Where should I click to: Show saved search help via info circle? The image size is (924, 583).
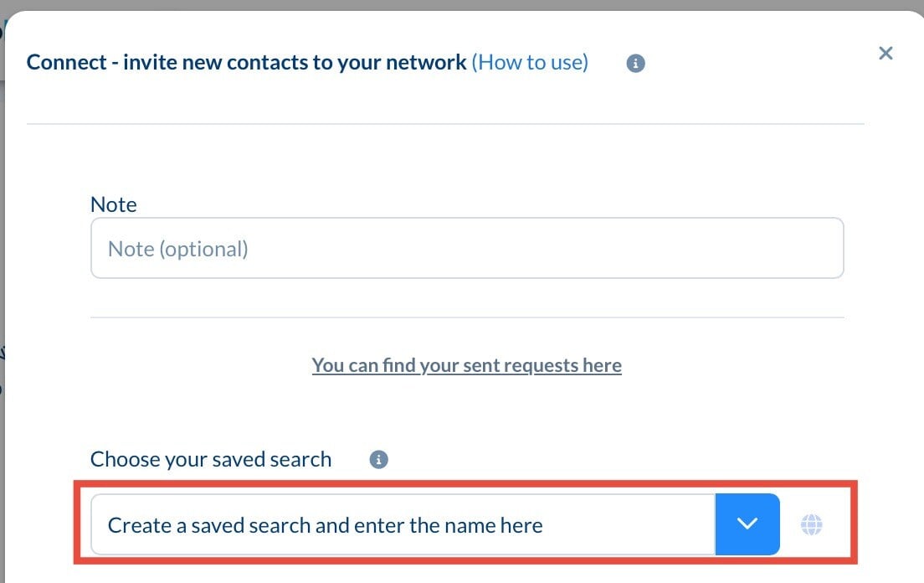379,460
